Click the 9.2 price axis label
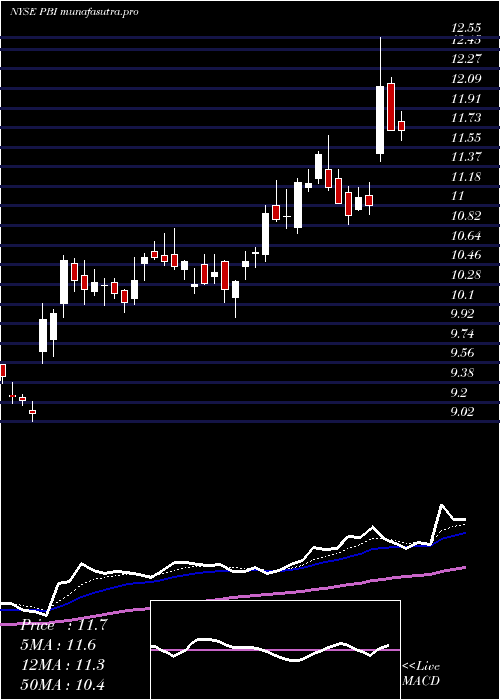Screen dimensions: 500x700 tap(460, 392)
